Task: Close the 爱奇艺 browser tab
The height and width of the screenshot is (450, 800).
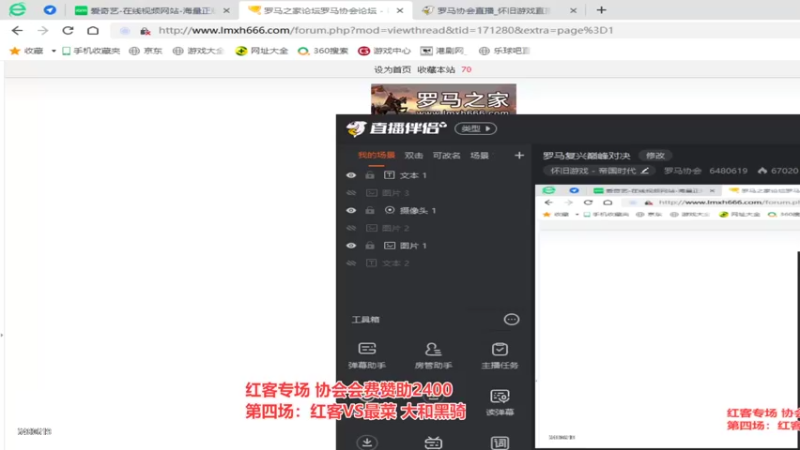Action: pyautogui.click(x=227, y=10)
